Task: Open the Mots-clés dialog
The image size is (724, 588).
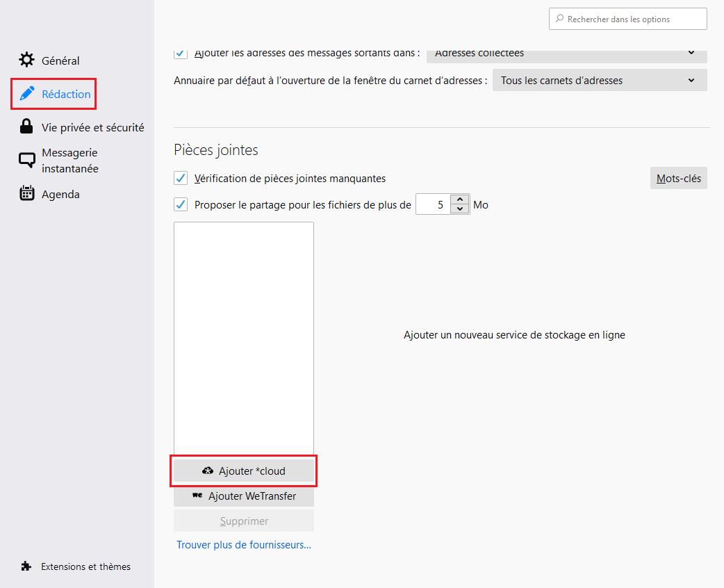Action: pyautogui.click(x=678, y=178)
